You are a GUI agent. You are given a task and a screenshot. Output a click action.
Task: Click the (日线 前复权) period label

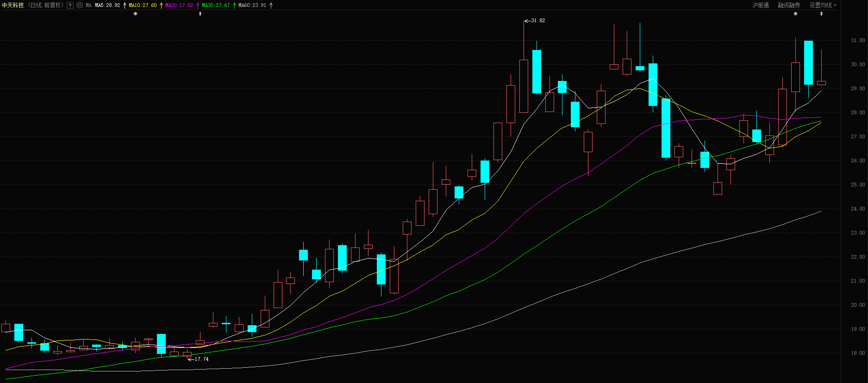(x=46, y=6)
